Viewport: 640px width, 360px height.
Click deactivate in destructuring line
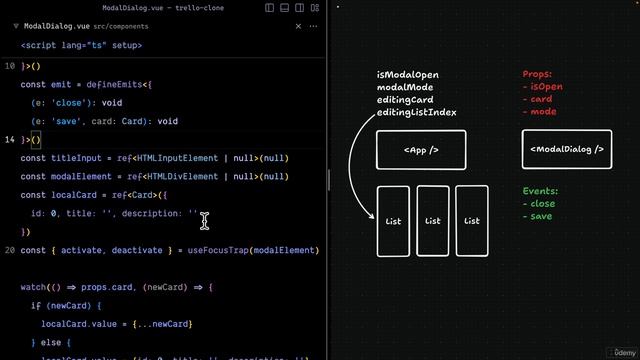(x=137, y=250)
